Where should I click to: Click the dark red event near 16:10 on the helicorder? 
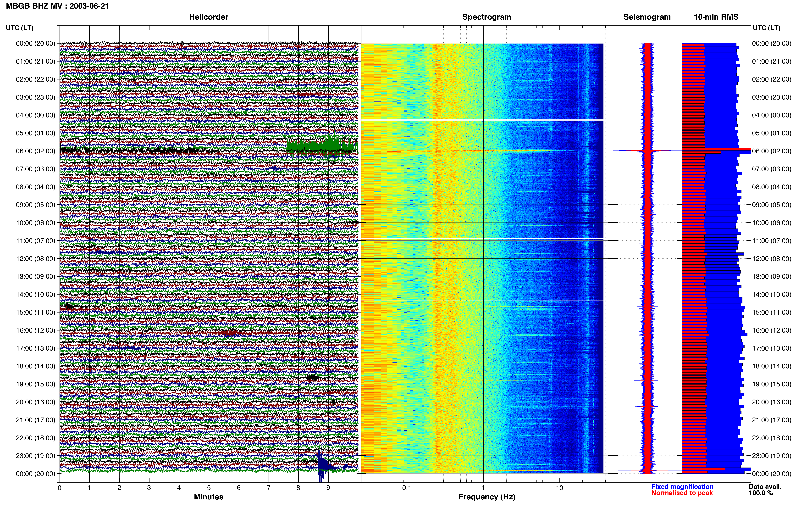coord(231,333)
